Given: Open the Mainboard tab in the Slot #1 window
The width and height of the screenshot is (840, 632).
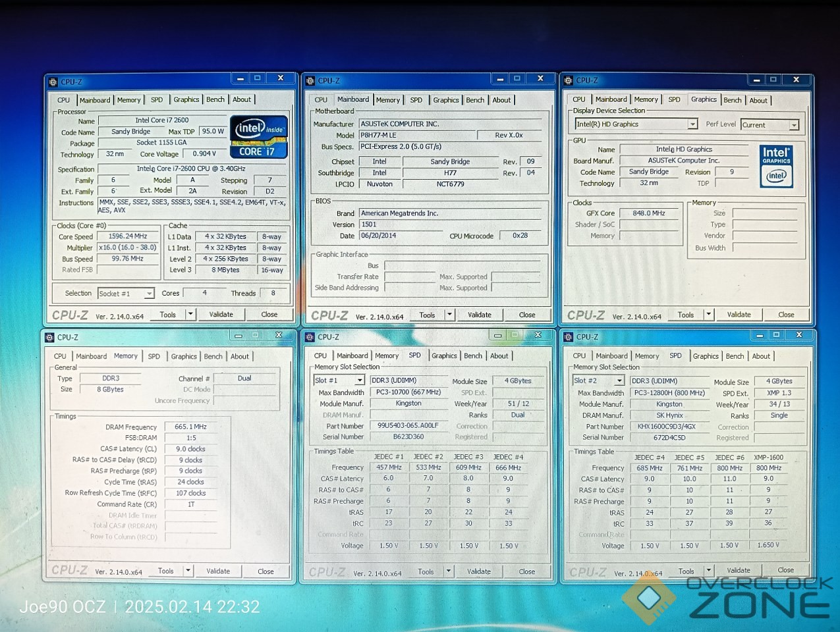Looking at the screenshot, I should tap(353, 355).
